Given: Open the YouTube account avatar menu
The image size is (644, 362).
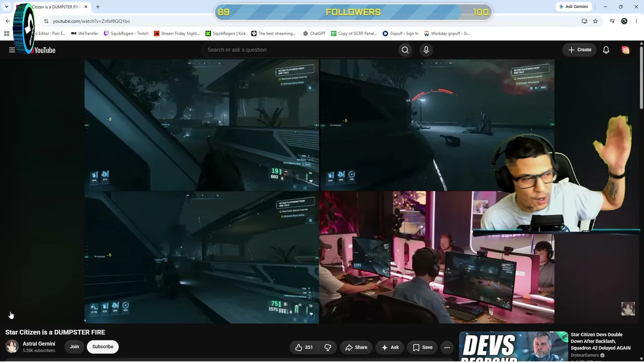Looking at the screenshot, I should pyautogui.click(x=625, y=50).
